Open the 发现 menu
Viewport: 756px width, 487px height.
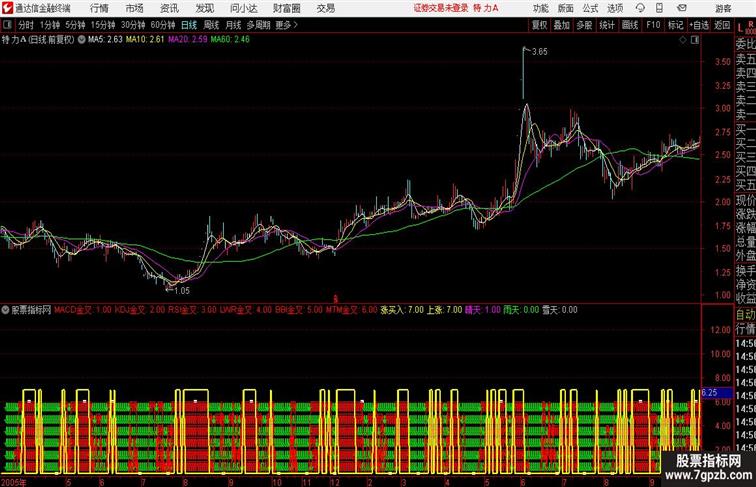pyautogui.click(x=204, y=8)
